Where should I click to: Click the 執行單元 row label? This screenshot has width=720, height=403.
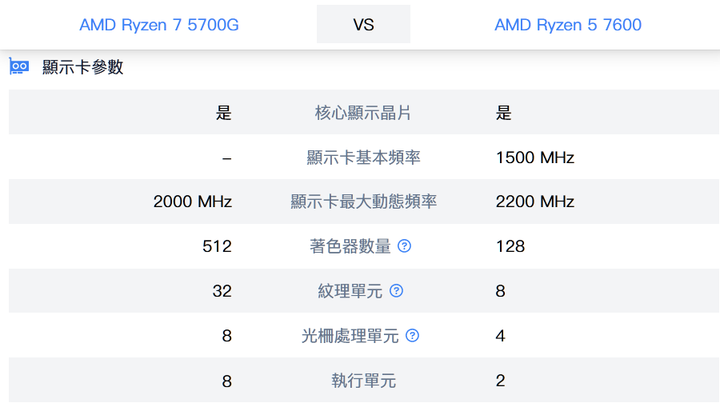[363, 381]
